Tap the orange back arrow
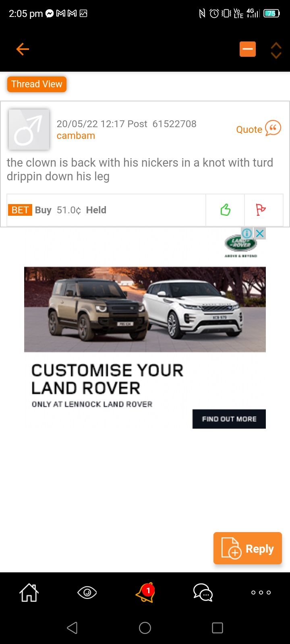Screen dimensions: 290x644 pos(23,50)
